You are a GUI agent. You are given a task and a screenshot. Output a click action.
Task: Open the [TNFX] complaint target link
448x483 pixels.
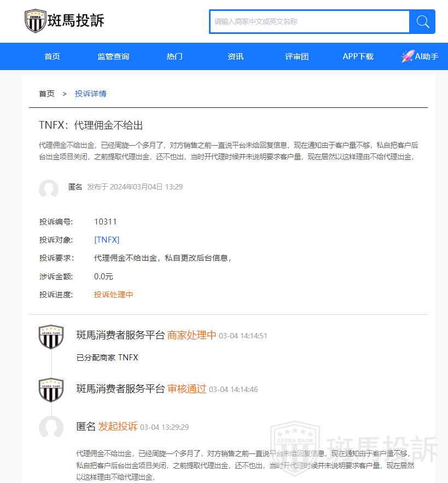click(x=107, y=240)
